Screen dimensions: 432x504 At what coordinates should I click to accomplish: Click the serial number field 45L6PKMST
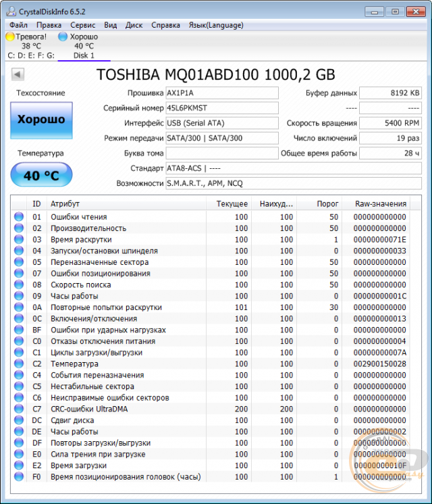[222, 108]
